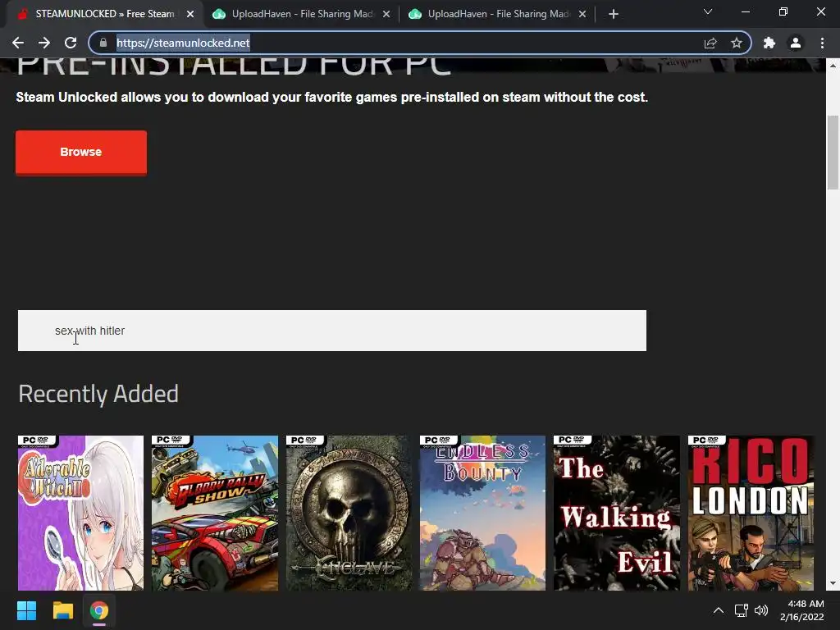Viewport: 840px width, 630px height.
Task: Open the Bloody Rally Show game cover
Action: click(215, 514)
